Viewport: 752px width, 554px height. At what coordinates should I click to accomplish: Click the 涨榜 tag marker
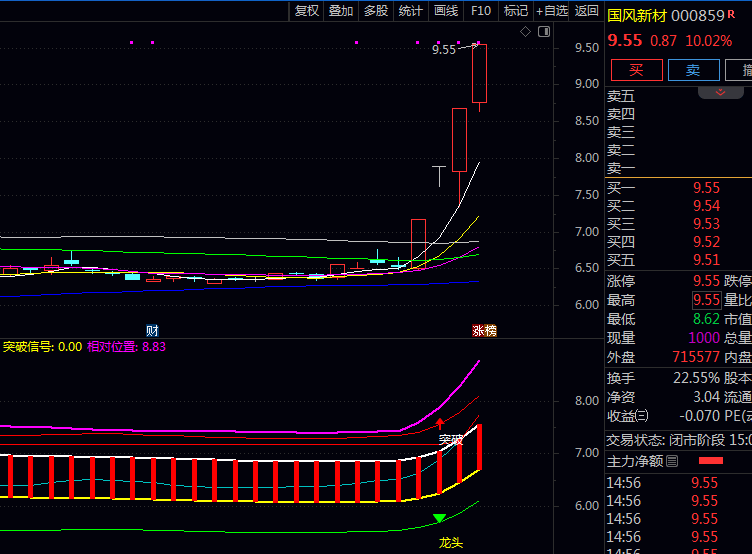tap(485, 330)
